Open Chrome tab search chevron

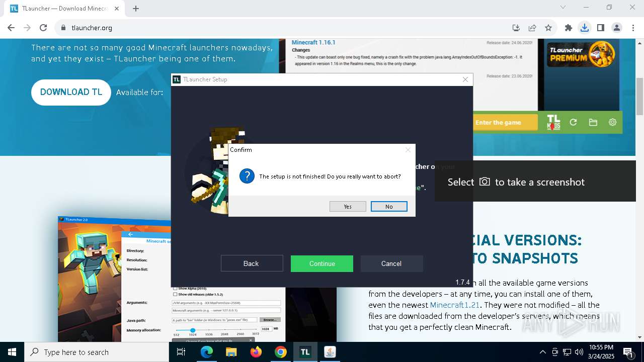pos(563,7)
